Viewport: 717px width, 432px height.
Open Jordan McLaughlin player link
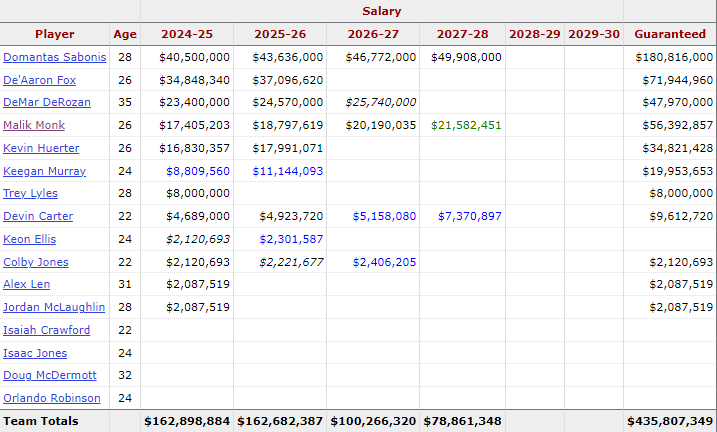tap(54, 307)
